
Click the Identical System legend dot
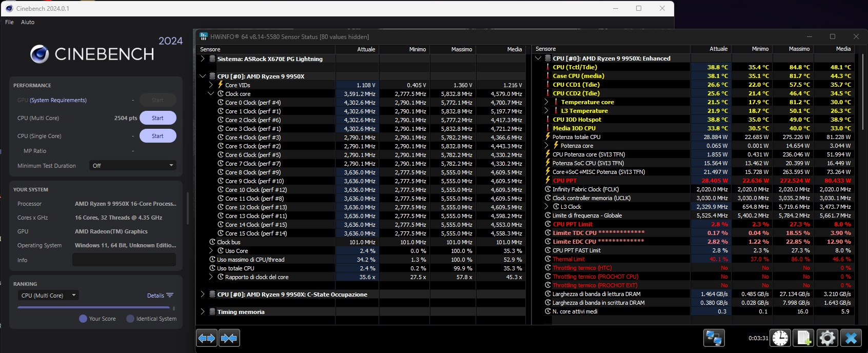(x=130, y=319)
